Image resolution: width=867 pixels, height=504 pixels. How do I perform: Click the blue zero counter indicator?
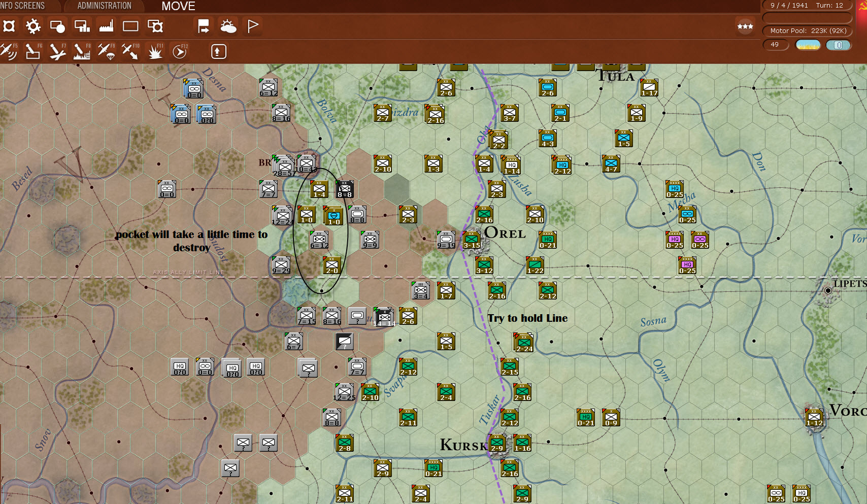(x=839, y=45)
